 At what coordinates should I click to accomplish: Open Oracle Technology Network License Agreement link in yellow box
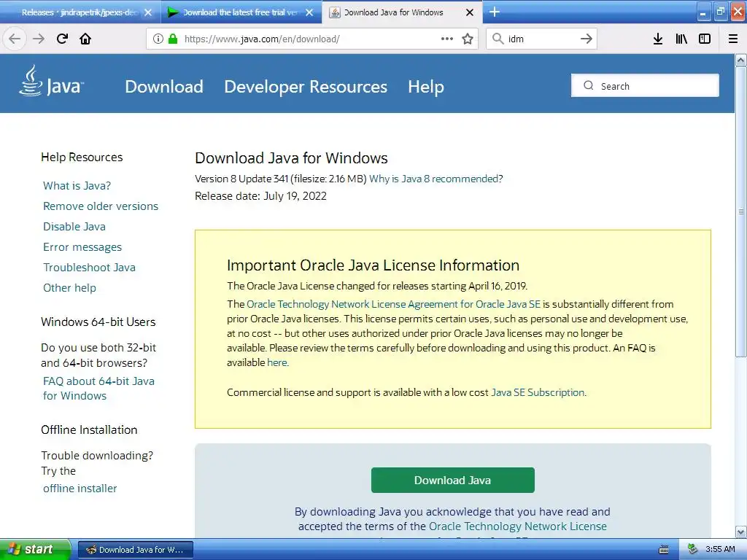click(393, 304)
